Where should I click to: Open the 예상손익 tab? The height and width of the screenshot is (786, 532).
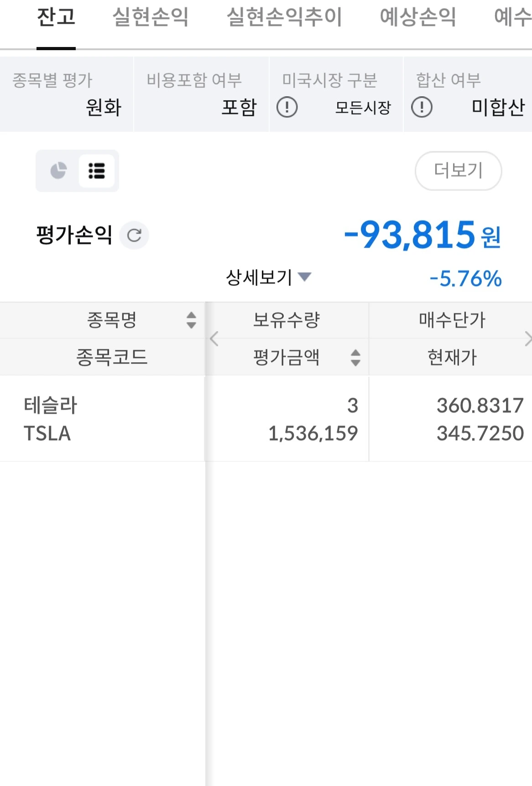tap(418, 17)
